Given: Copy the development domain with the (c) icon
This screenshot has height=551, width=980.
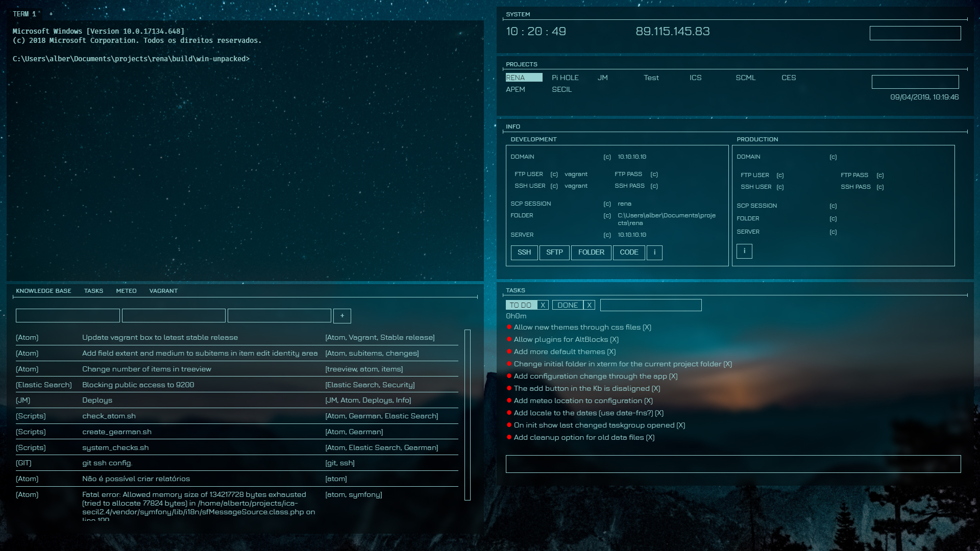Looking at the screenshot, I should pos(607,157).
